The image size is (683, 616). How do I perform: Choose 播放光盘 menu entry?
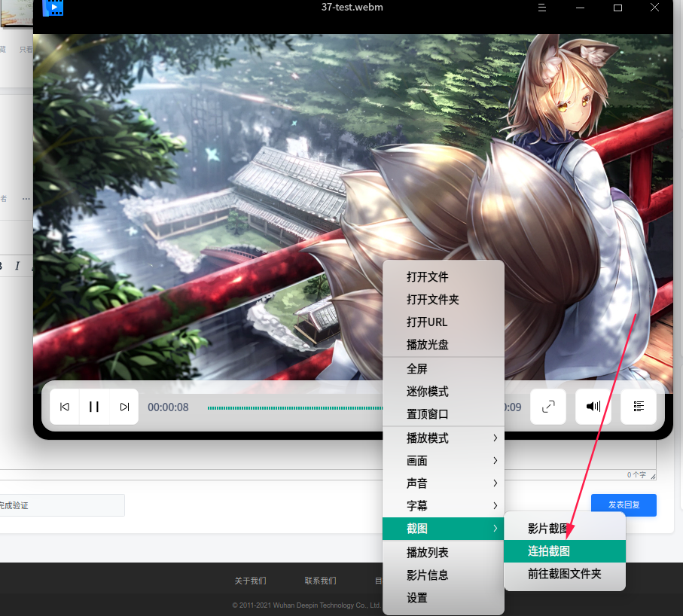pos(444,345)
